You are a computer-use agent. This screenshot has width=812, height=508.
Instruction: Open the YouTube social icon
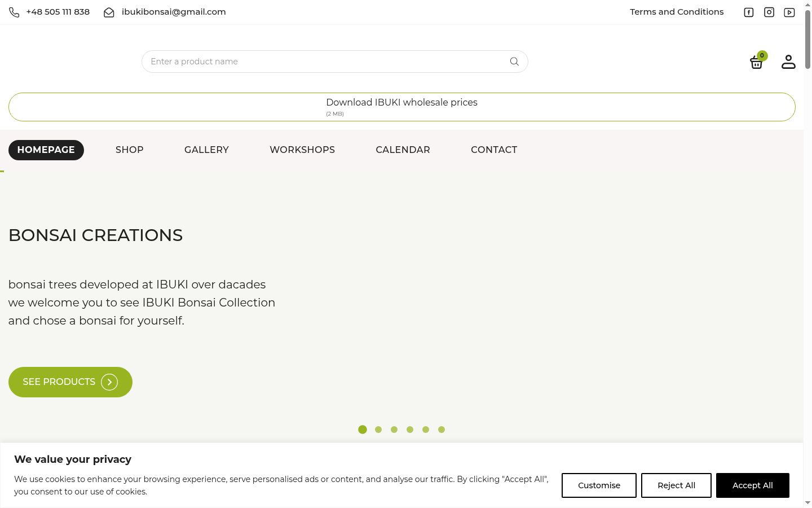point(789,12)
